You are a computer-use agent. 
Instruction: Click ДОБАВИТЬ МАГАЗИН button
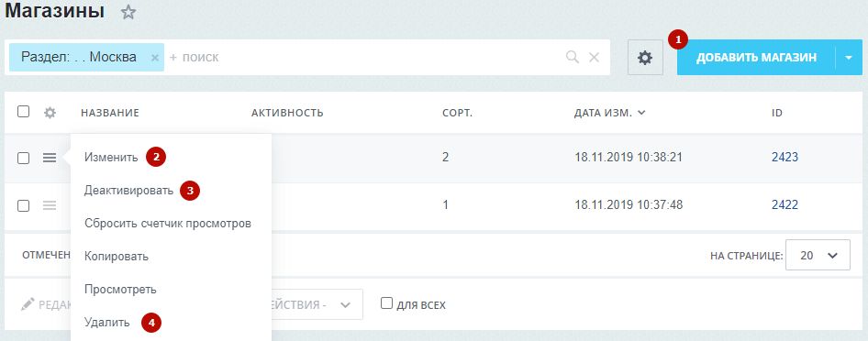coord(756,58)
